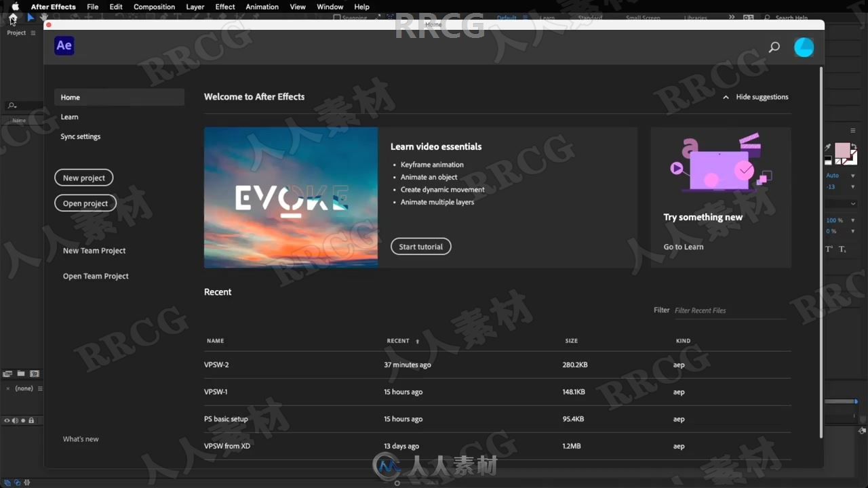Select Home in left sidebar

[x=119, y=97]
